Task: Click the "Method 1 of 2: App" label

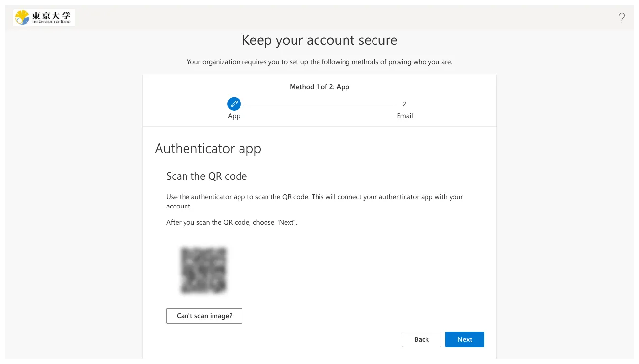Action: tap(319, 87)
